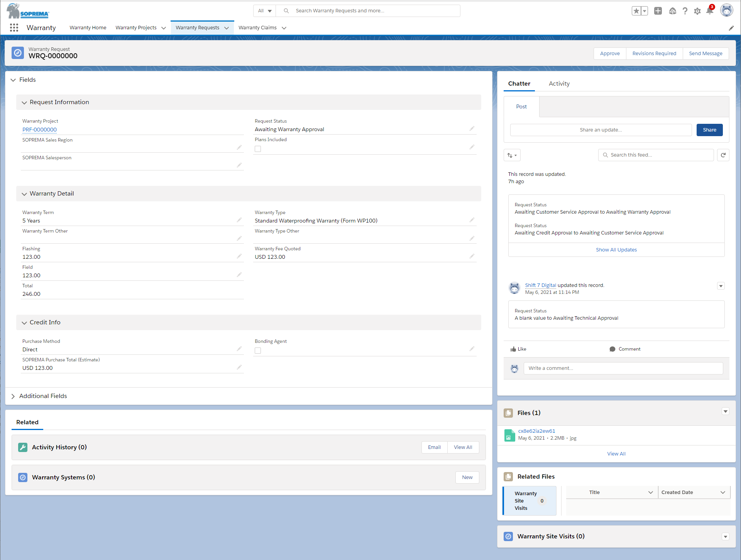Select the Post tab in Chatter
Image resolution: width=741 pixels, height=560 pixels.
(x=521, y=107)
